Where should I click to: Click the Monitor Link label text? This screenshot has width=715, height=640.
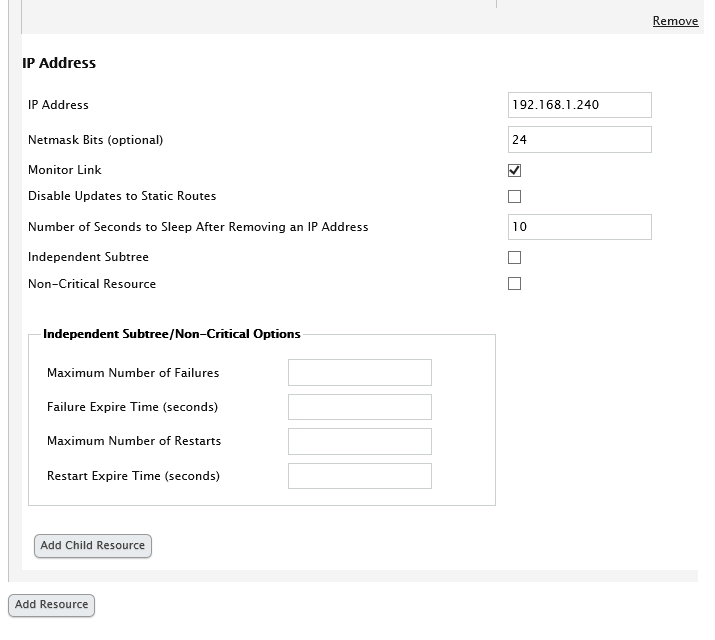[x=65, y=170]
